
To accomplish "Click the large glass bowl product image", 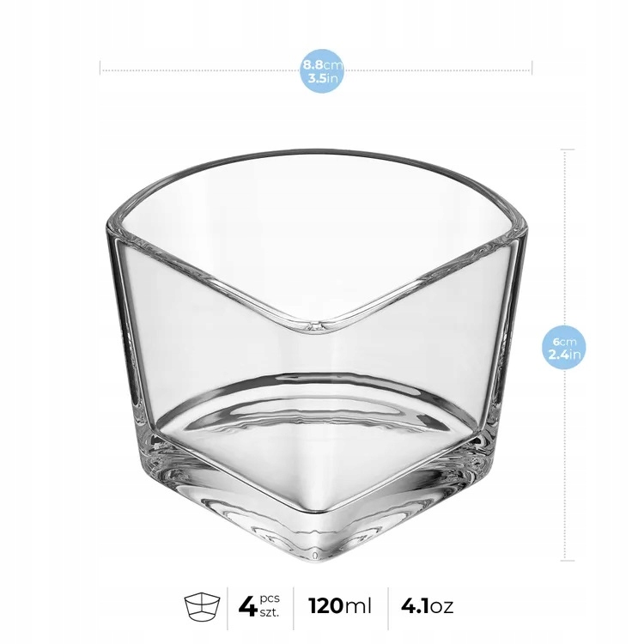I will tap(316, 355).
